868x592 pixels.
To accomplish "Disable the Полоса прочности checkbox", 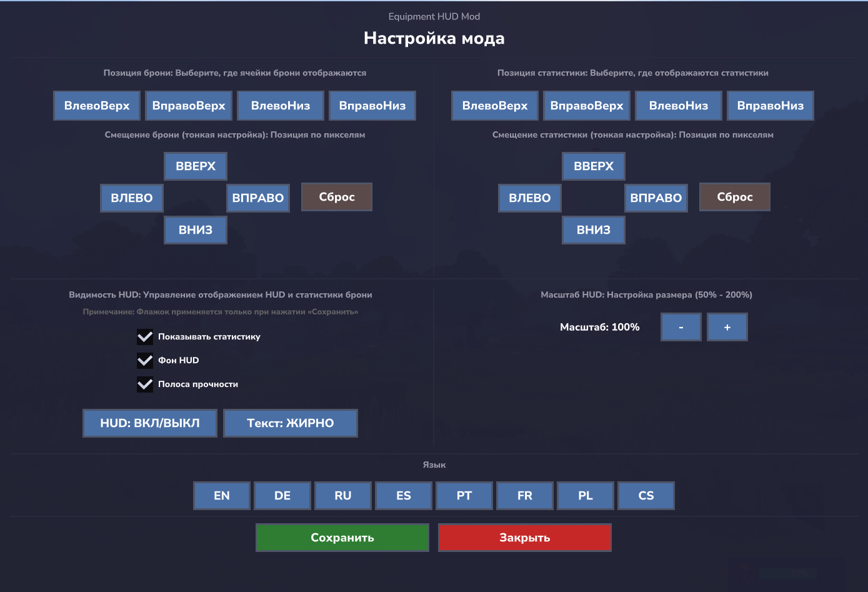I will (x=145, y=384).
